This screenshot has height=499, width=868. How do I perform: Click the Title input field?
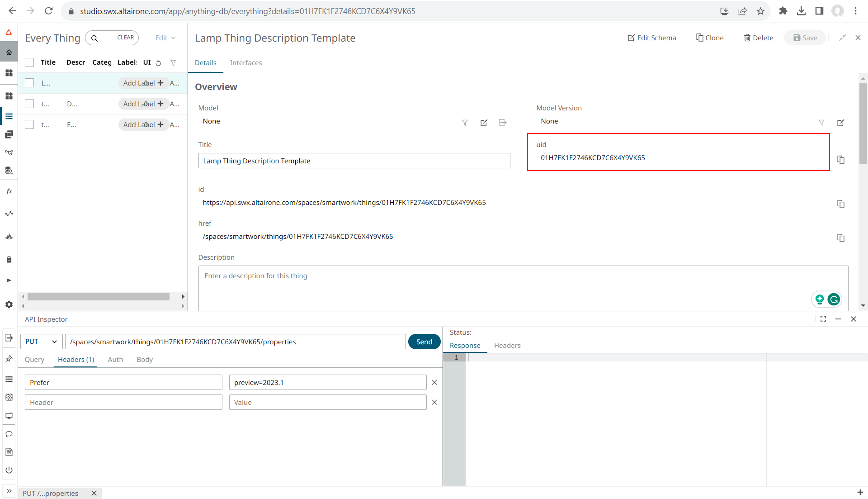(354, 161)
